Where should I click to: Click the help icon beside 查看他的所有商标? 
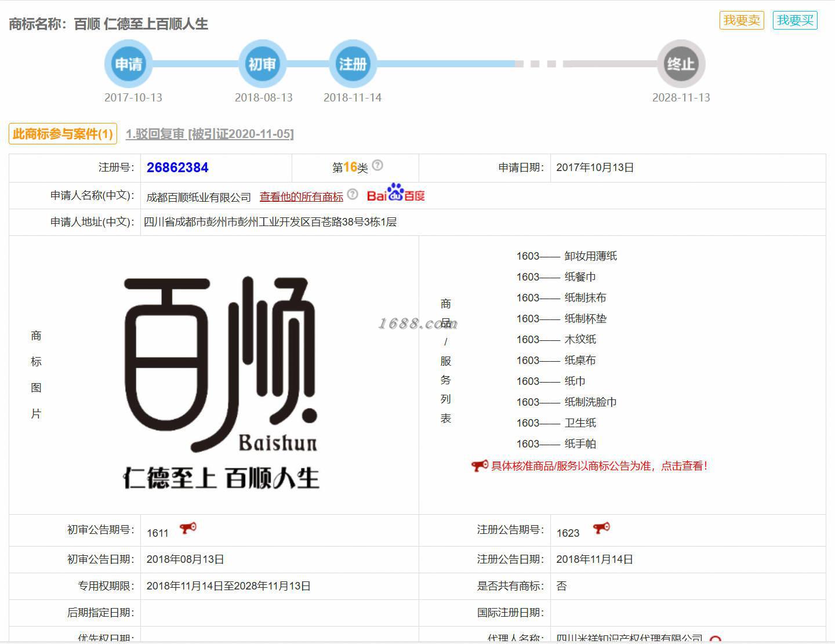[353, 194]
